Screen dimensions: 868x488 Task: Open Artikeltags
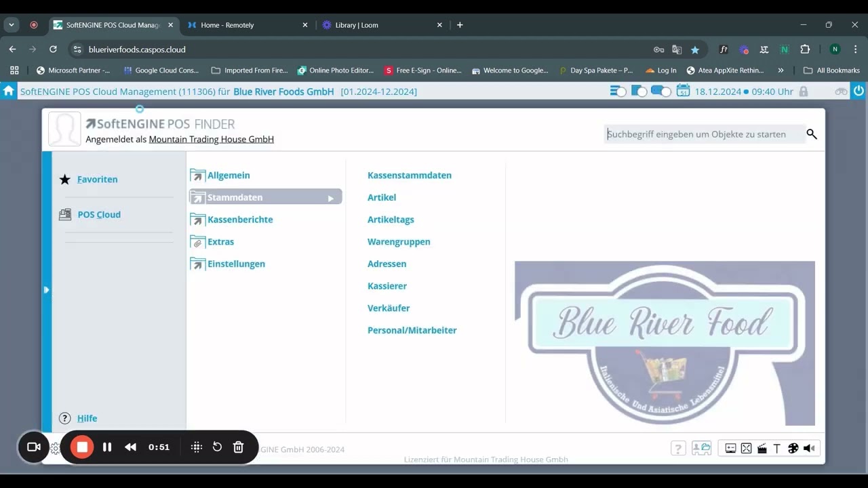[391, 220]
